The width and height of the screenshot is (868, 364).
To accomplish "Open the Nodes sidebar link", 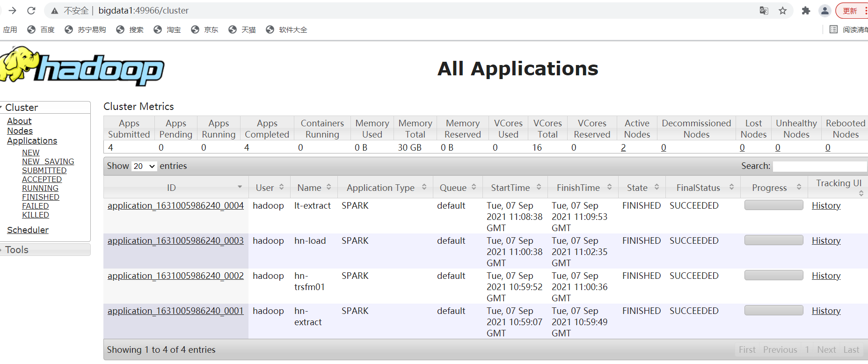I will click(20, 131).
